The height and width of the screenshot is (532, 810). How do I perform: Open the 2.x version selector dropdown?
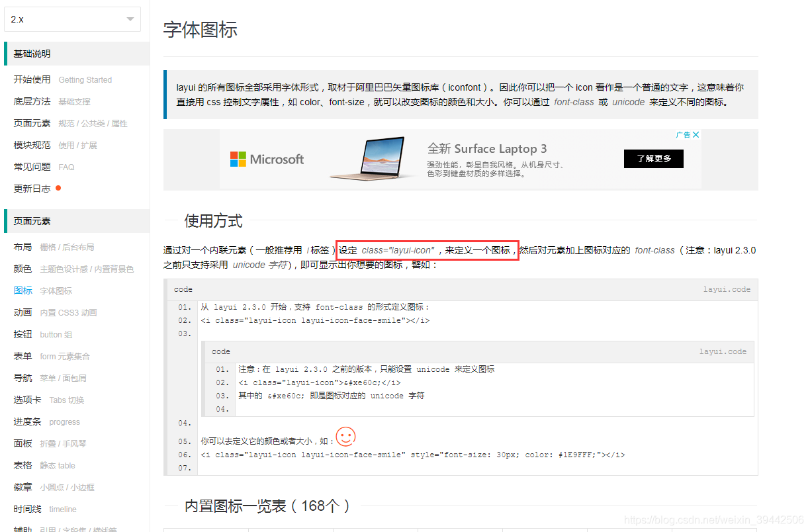72,19
